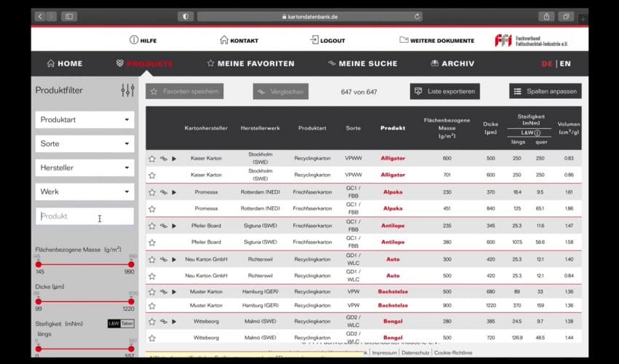
Task: Compare icon in first Auto row
Action: (x=163, y=259)
